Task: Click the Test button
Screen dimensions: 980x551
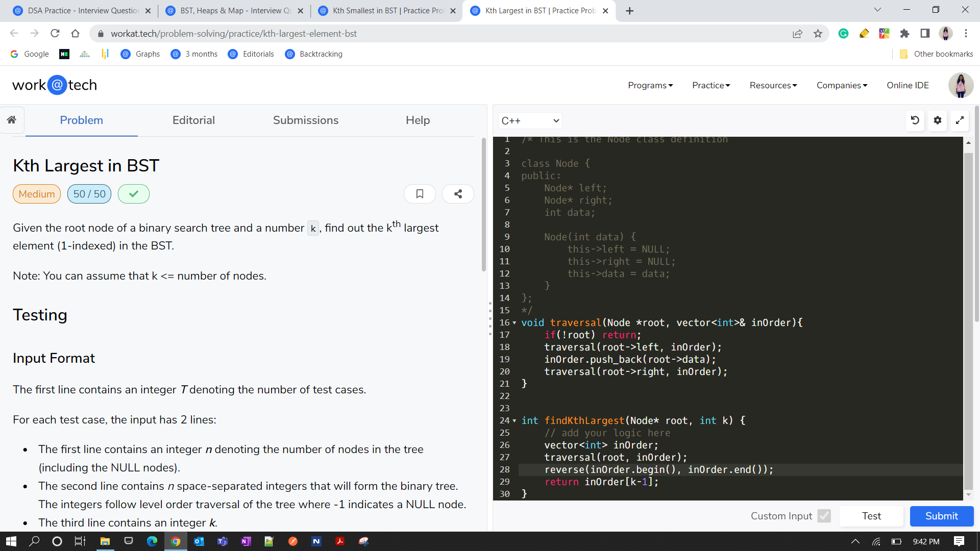Action: (872, 516)
